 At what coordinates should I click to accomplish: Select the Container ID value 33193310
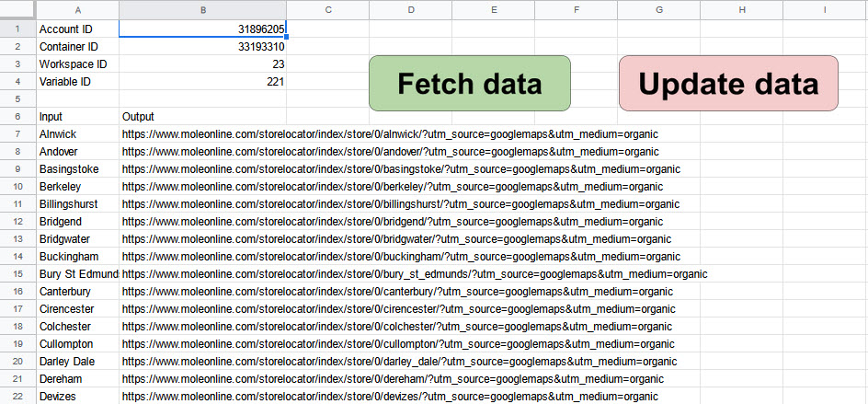click(x=202, y=47)
